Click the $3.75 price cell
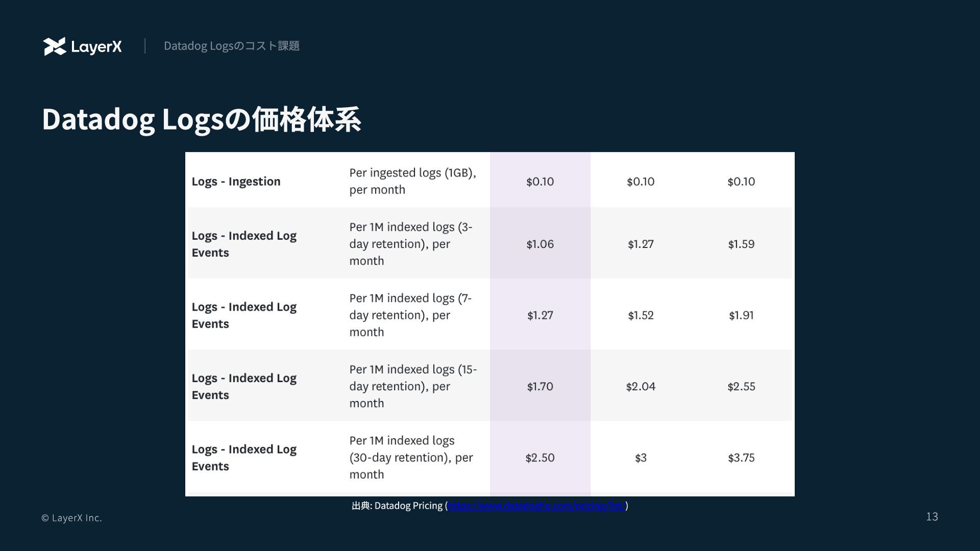The height and width of the screenshot is (551, 980). 741,458
